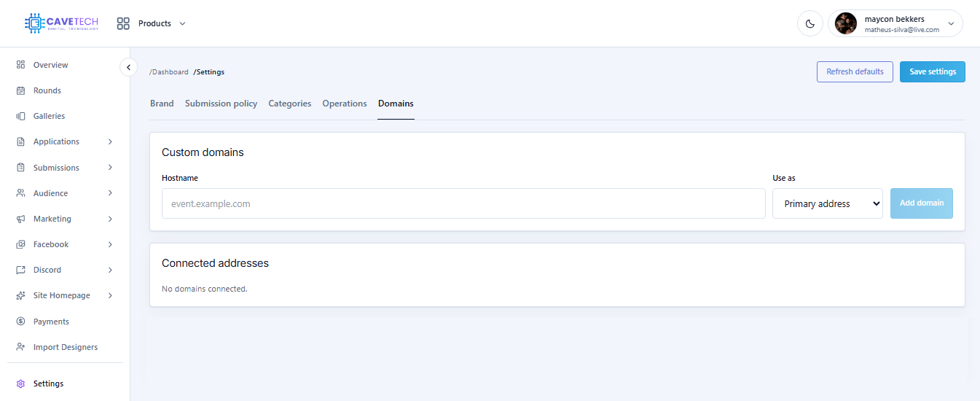The width and height of the screenshot is (980, 401).
Task: Click the matheus-silva@live.com email text
Action: [901, 30]
